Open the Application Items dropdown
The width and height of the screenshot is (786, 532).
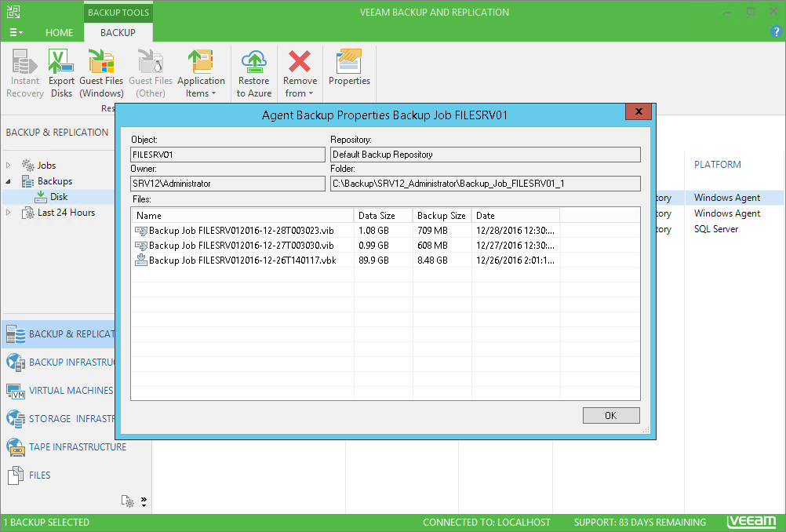pos(201,73)
